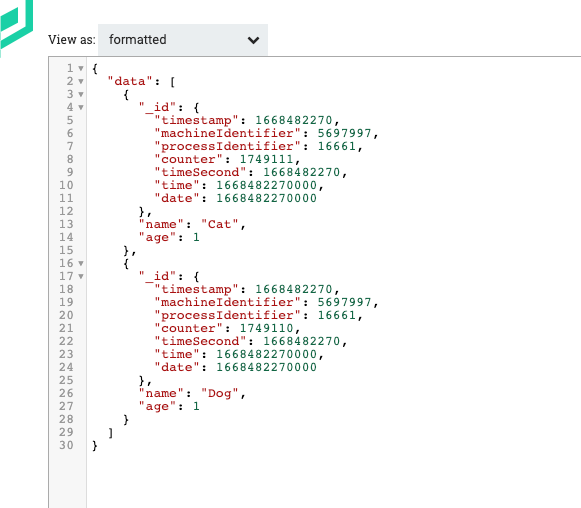Click the closing bracket on line 29
581x508 pixels.
(110, 432)
